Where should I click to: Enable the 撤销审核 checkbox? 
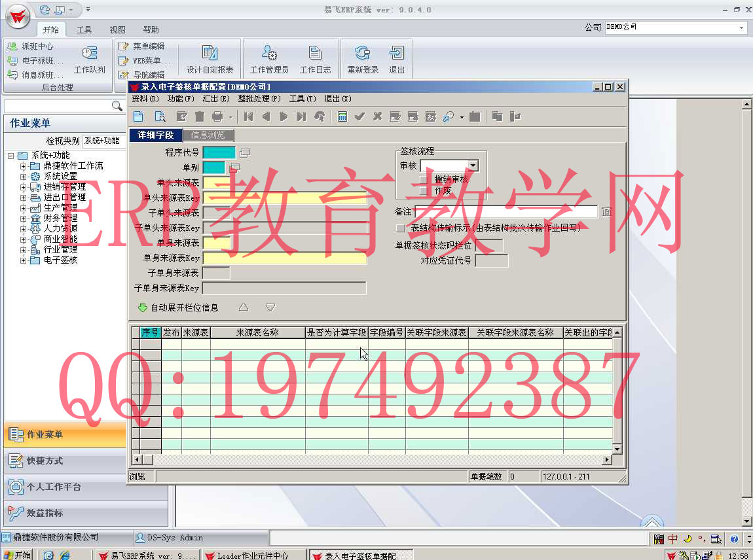[424, 179]
